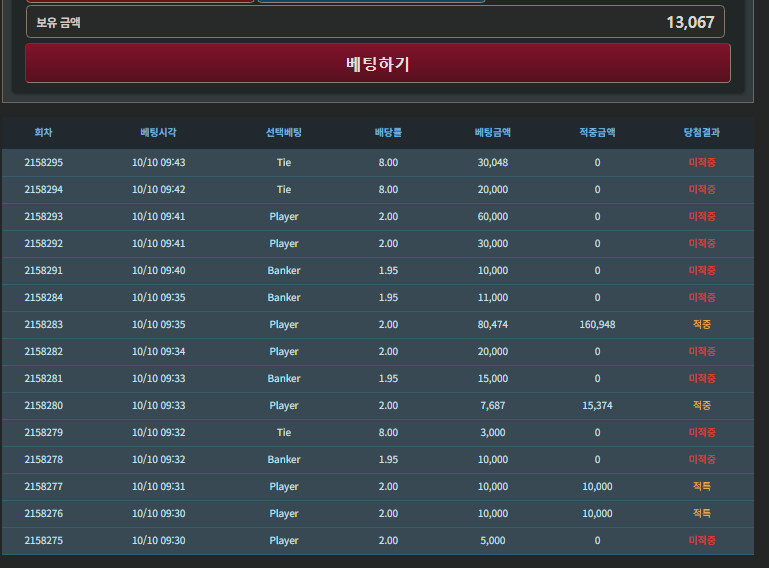The image size is (769, 568).
Task: Select round number 2158277
Action: pos(44,486)
